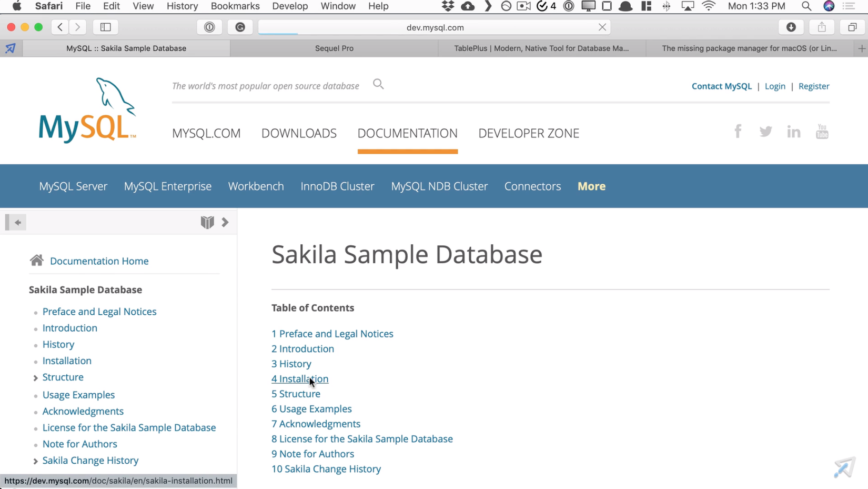
Task: Switch to the missing package manager tab
Action: click(749, 48)
